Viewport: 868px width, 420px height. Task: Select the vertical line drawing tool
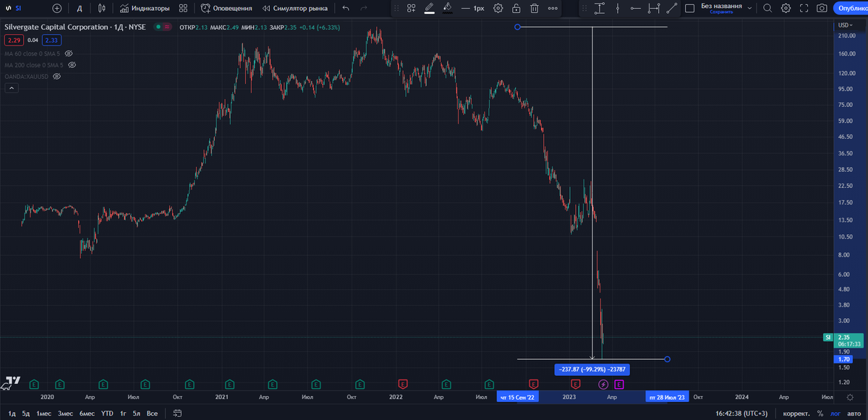point(618,8)
